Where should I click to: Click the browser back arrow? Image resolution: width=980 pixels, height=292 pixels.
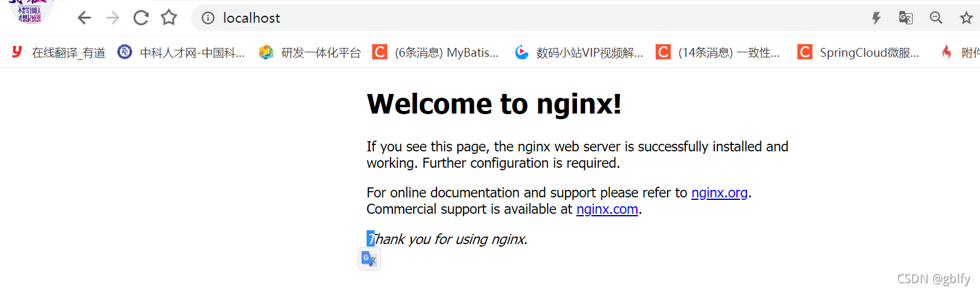[84, 18]
